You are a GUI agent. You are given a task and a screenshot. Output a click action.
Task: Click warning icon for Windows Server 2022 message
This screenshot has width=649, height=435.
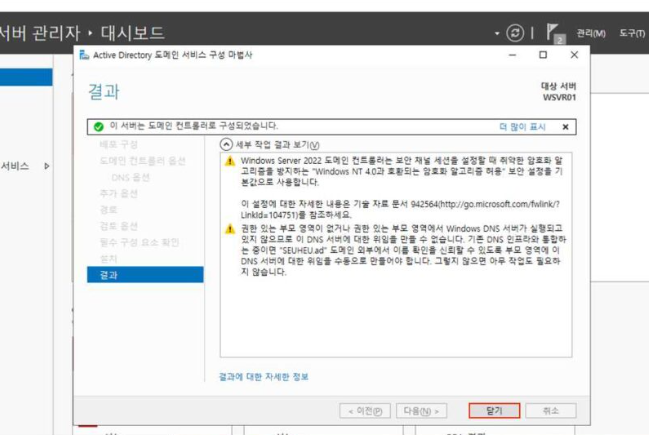coord(230,161)
